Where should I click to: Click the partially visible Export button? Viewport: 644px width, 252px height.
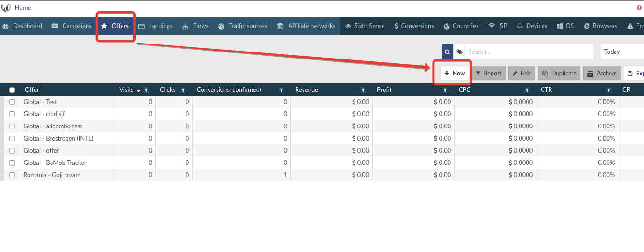pyautogui.click(x=634, y=74)
